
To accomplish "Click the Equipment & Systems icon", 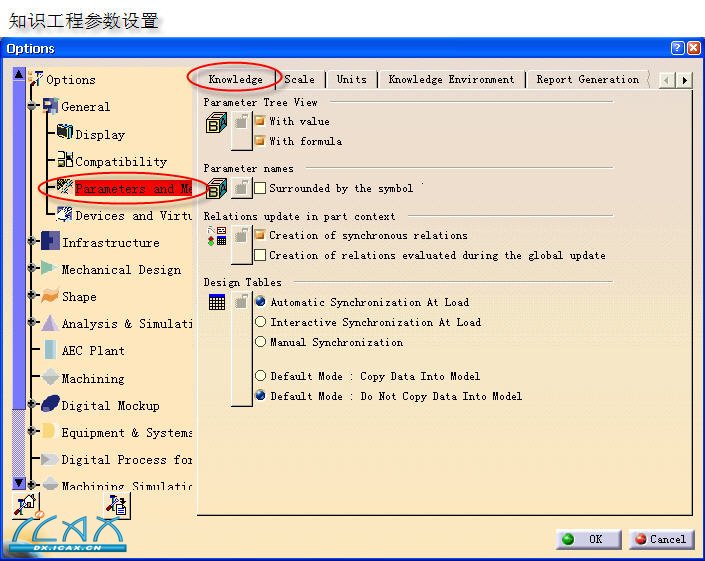I will (49, 431).
